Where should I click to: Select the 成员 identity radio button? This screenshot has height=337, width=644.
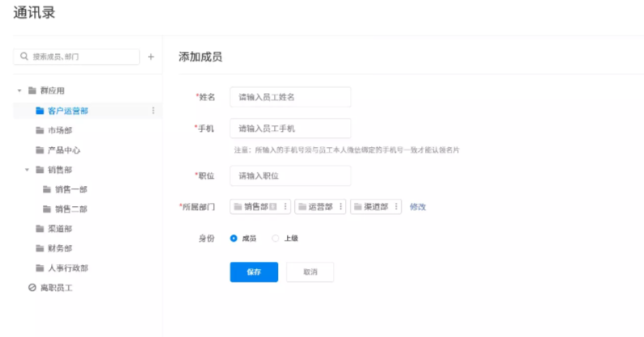(x=234, y=238)
